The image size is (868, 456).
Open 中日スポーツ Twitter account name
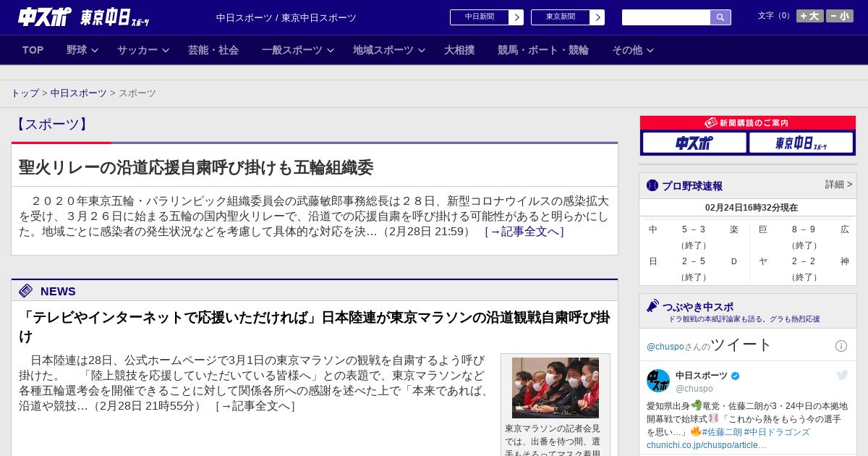click(x=702, y=376)
